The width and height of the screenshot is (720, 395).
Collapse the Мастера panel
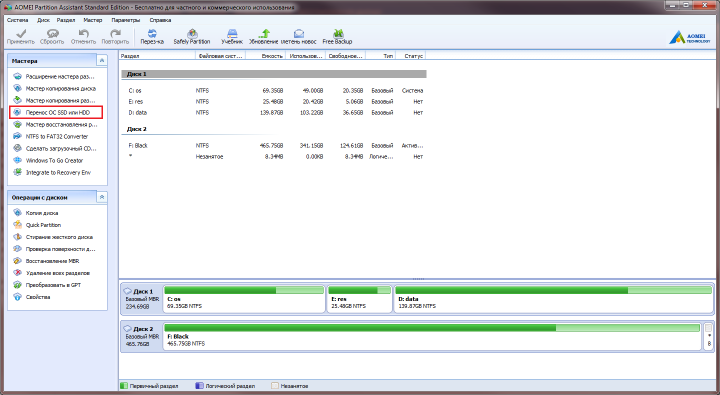[x=102, y=60]
